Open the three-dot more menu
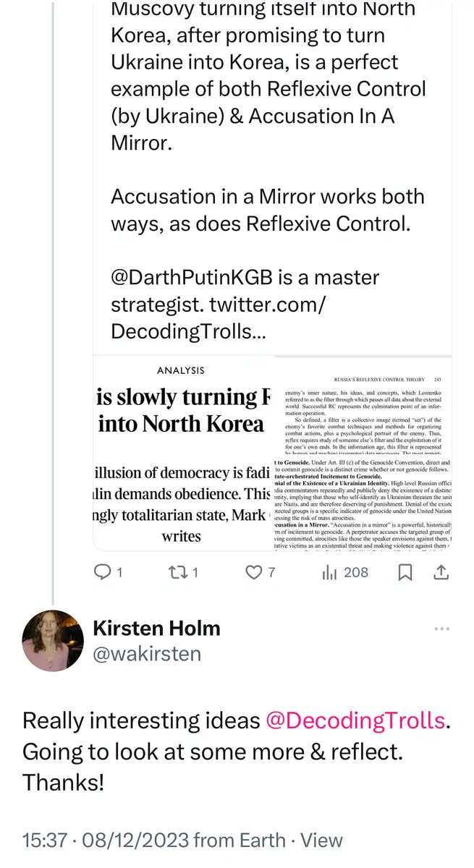 441,629
